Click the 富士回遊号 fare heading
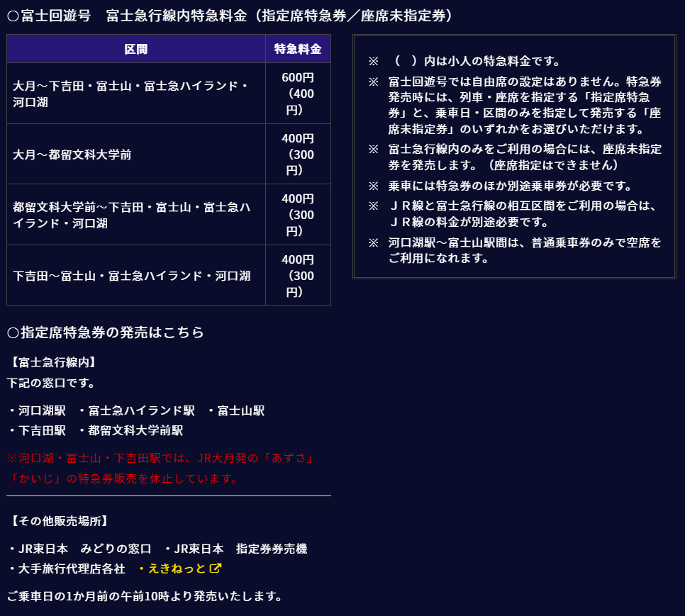Viewport: 685px width, 616px height. [x=230, y=16]
